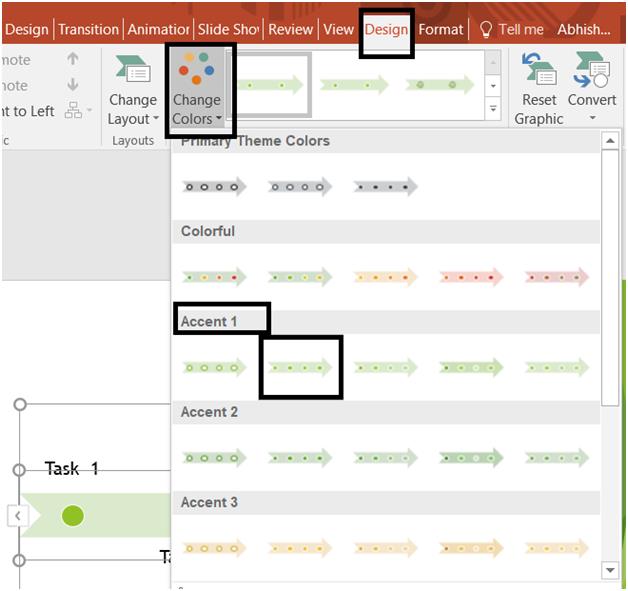
Task: Select fifth Accent 3 transparent option
Action: pyautogui.click(x=557, y=549)
